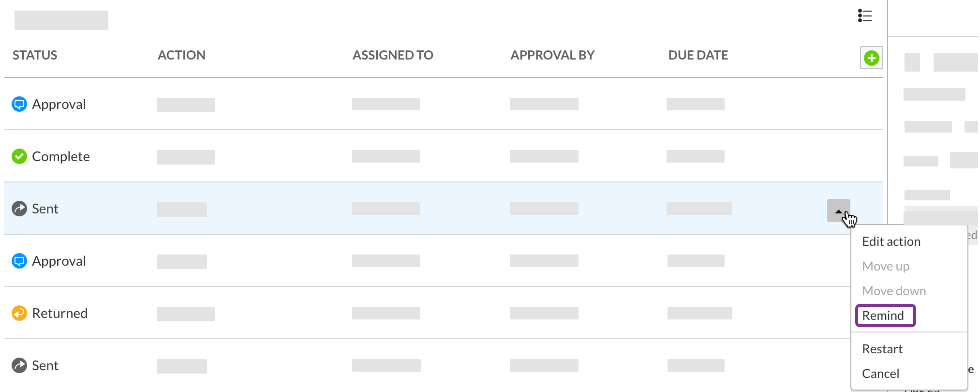This screenshot has width=980, height=392.
Task: Click the STATUS column header
Action: (35, 55)
